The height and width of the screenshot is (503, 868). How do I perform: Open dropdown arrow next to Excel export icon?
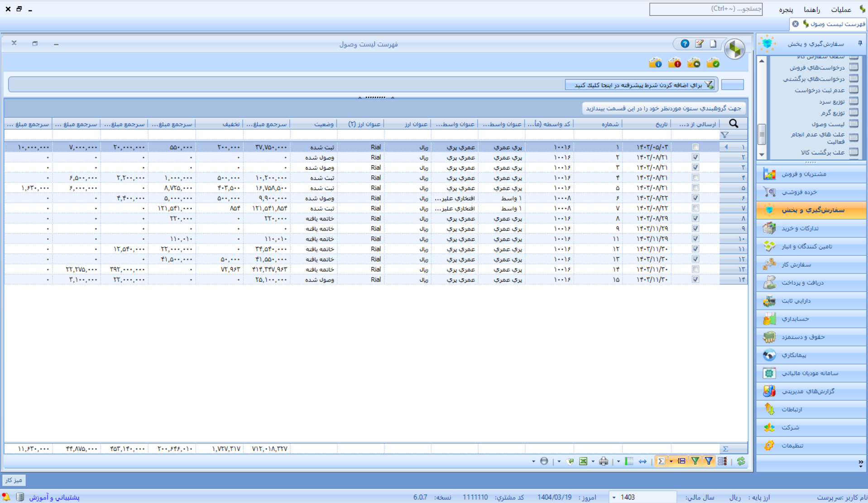593,462
